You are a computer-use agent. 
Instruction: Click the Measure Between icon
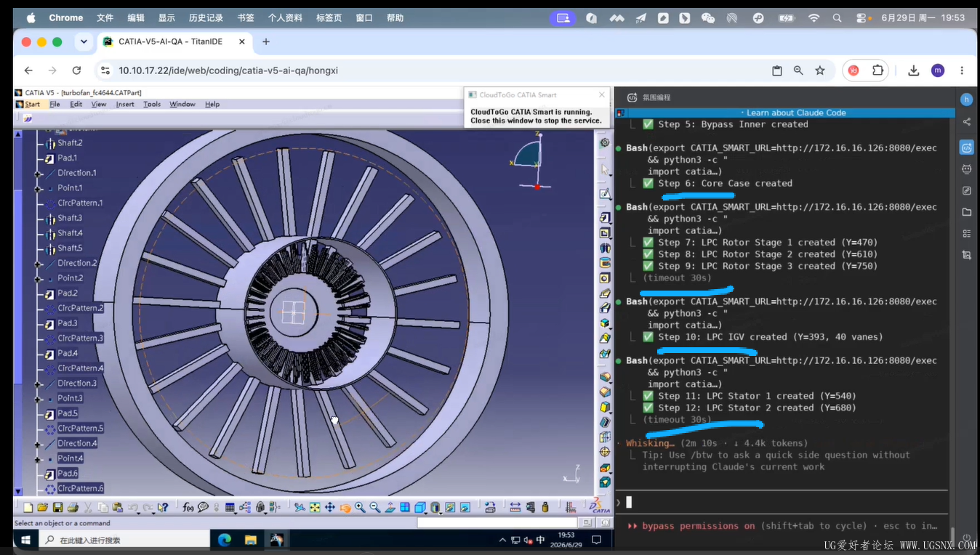tap(515, 507)
